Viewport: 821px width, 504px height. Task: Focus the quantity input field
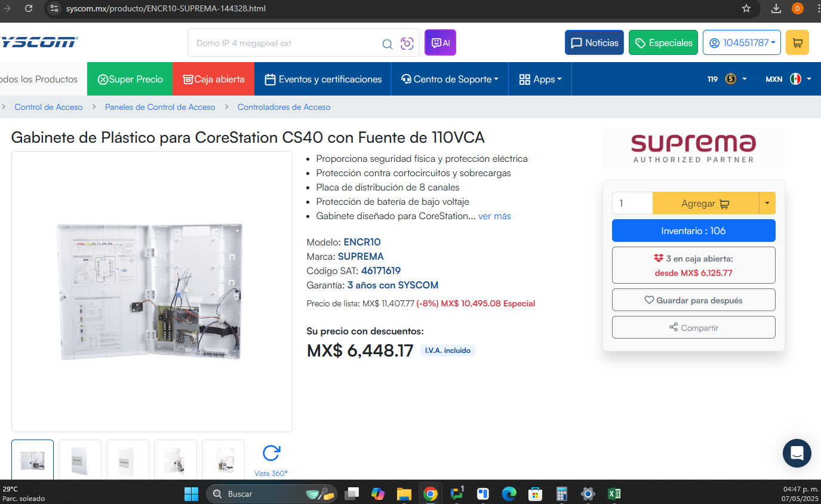coord(632,203)
